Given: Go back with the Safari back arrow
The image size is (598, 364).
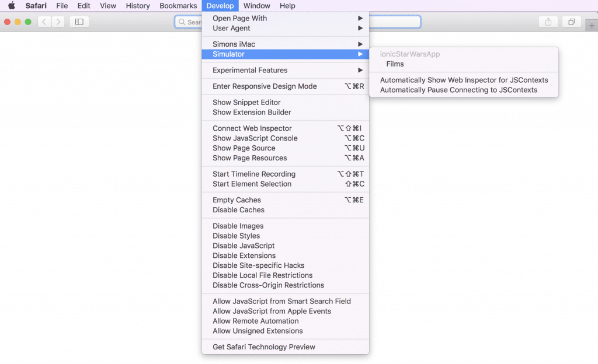Looking at the screenshot, I should (44, 22).
